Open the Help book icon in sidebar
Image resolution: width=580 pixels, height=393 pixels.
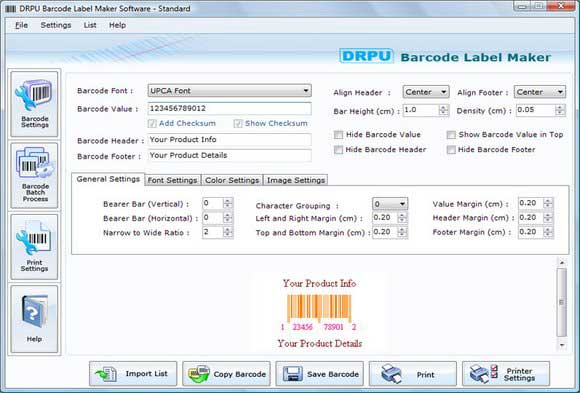click(x=34, y=319)
